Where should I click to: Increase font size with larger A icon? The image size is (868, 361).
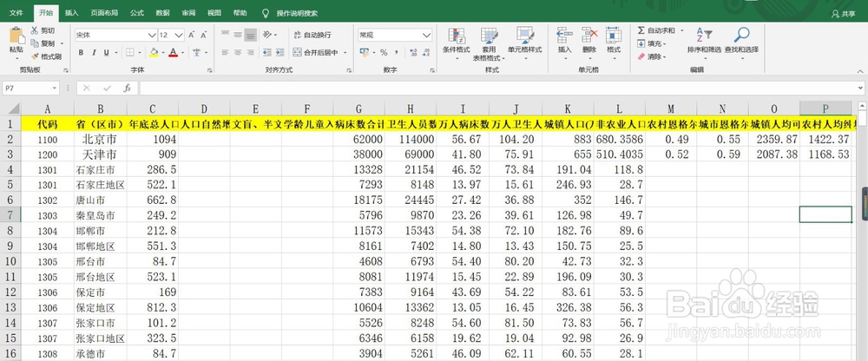[x=192, y=35]
